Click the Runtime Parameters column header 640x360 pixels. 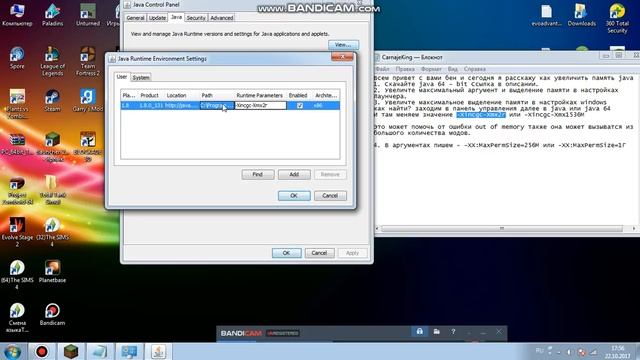[x=260, y=95]
